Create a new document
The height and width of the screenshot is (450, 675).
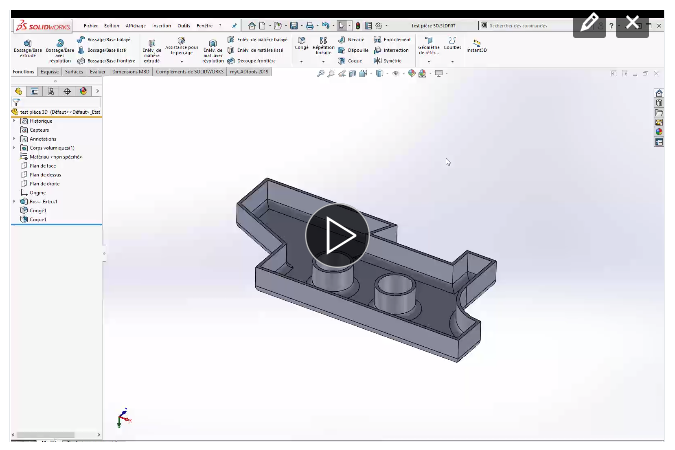(x=262, y=26)
